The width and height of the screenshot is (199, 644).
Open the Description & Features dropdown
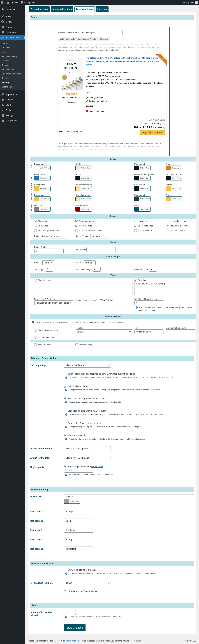point(54,303)
